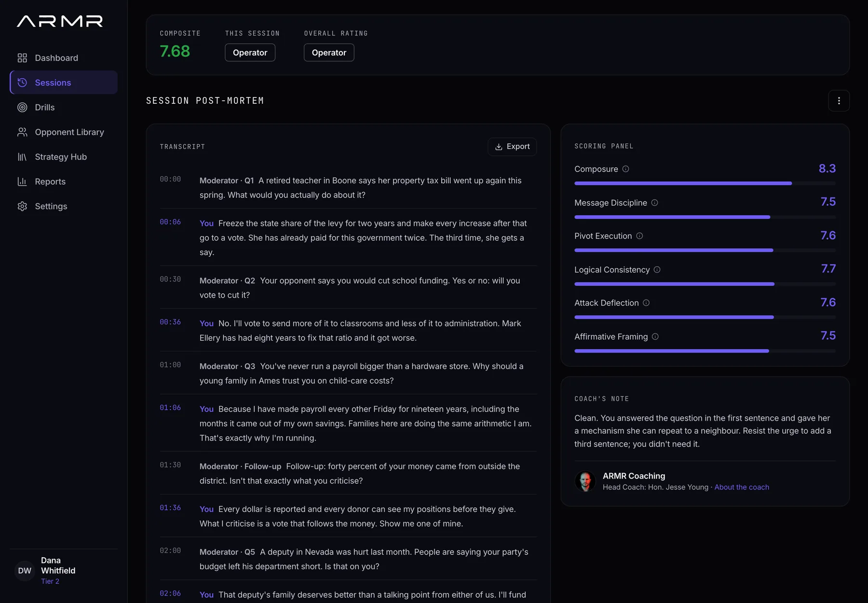Image resolution: width=868 pixels, height=603 pixels.
Task: Open Strategy Hub page
Action: [64, 157]
